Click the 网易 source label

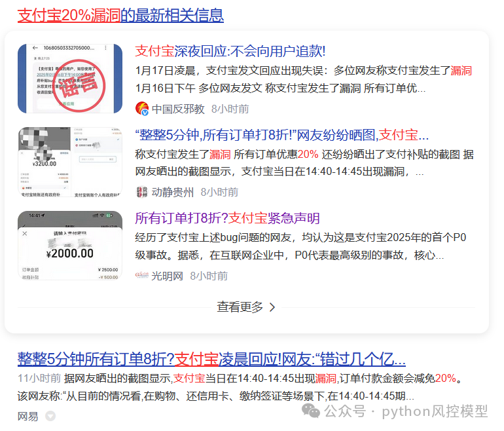point(27,416)
